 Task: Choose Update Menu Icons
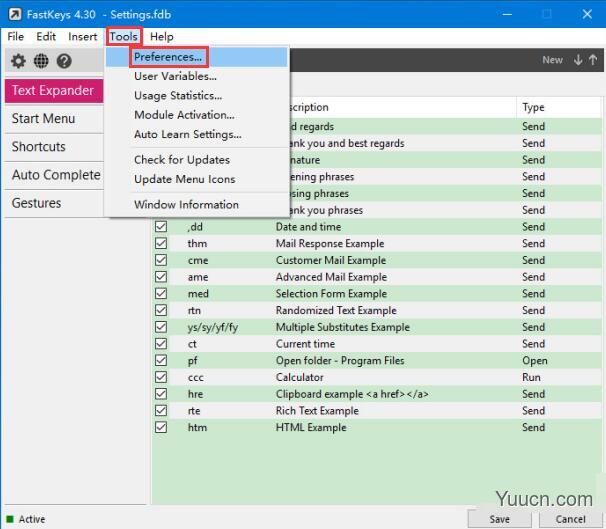pyautogui.click(x=197, y=179)
